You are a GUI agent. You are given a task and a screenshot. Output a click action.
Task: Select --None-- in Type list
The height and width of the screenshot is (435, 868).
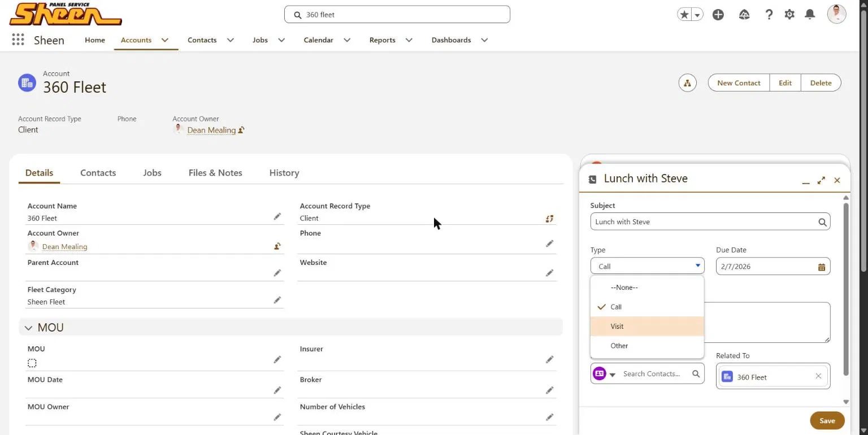pyautogui.click(x=647, y=288)
